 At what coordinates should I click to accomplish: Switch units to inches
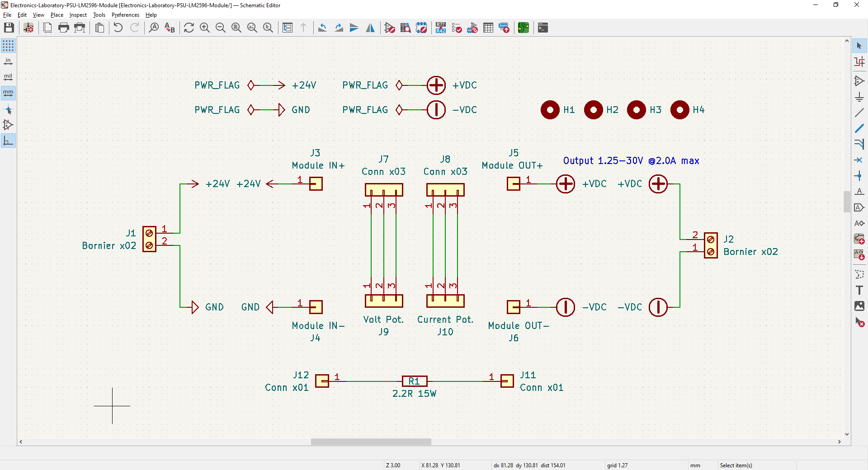[x=8, y=61]
